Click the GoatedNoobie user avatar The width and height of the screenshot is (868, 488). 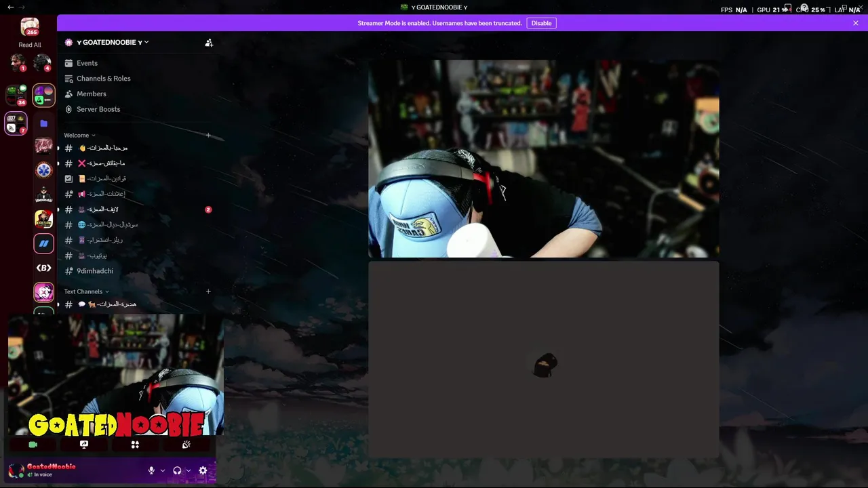coord(16,470)
